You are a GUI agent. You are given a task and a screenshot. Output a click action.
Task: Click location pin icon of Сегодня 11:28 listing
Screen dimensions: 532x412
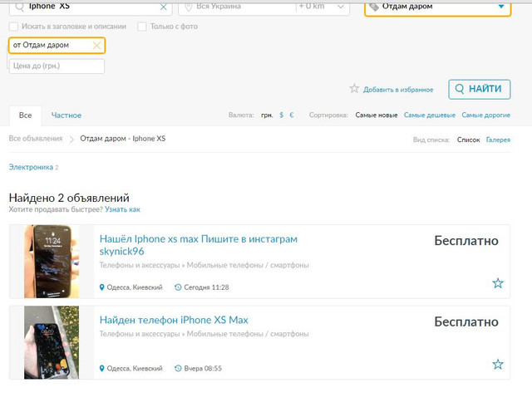coord(101,287)
